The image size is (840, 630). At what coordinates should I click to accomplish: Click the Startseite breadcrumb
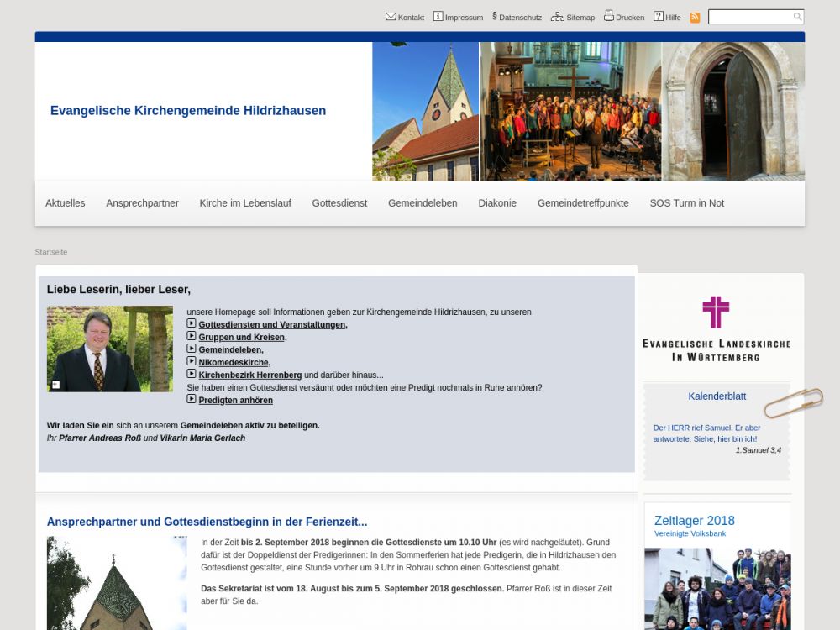pyautogui.click(x=51, y=252)
